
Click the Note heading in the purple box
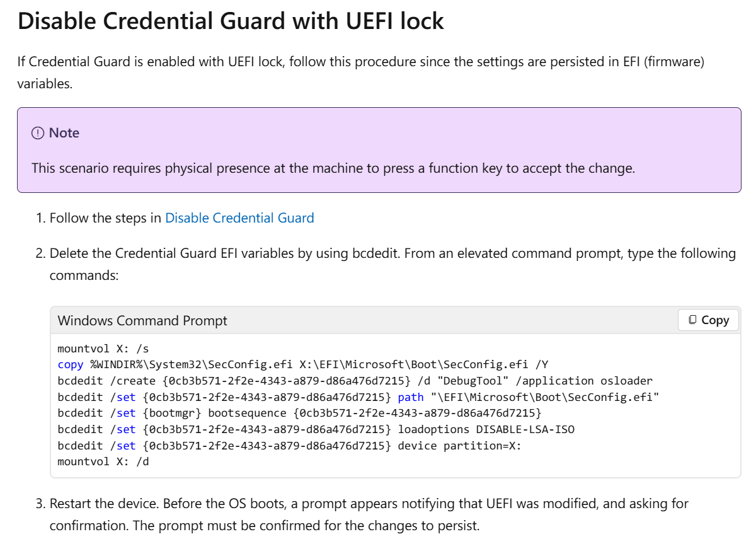coord(64,133)
